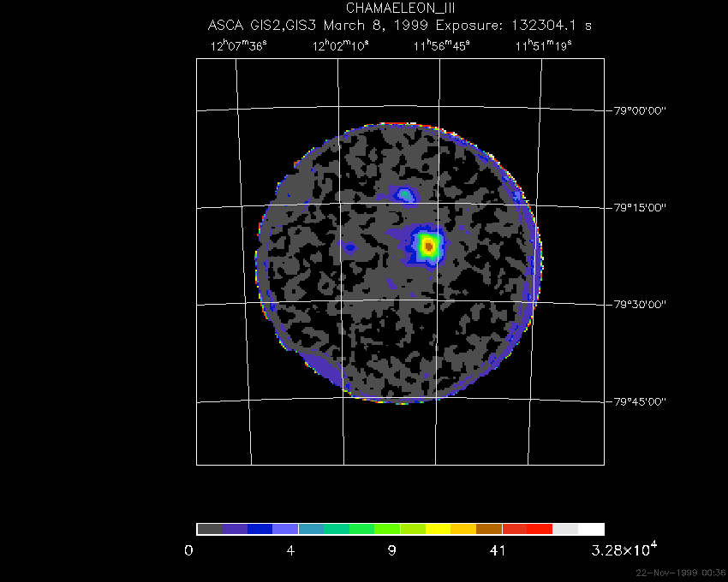Click the color bar maximum 3.28×10^4
The width and height of the screenshot is (728, 582).
coord(624,549)
